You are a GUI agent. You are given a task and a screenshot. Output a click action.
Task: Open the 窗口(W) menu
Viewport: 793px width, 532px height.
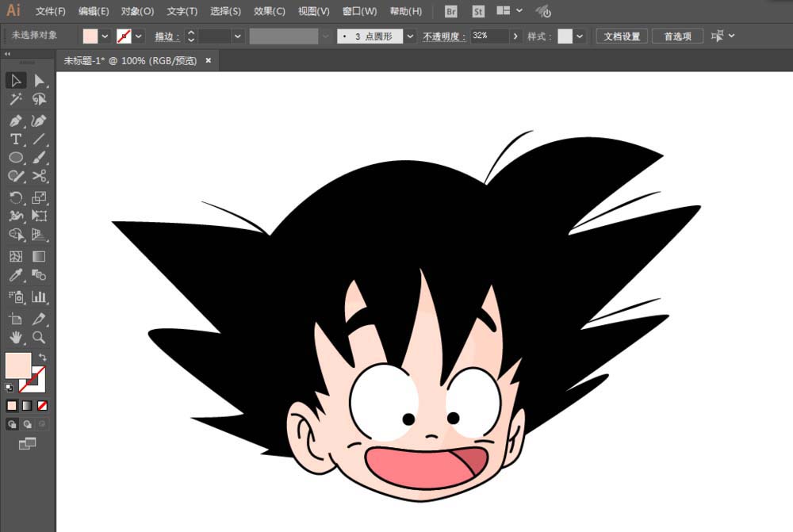pos(359,11)
